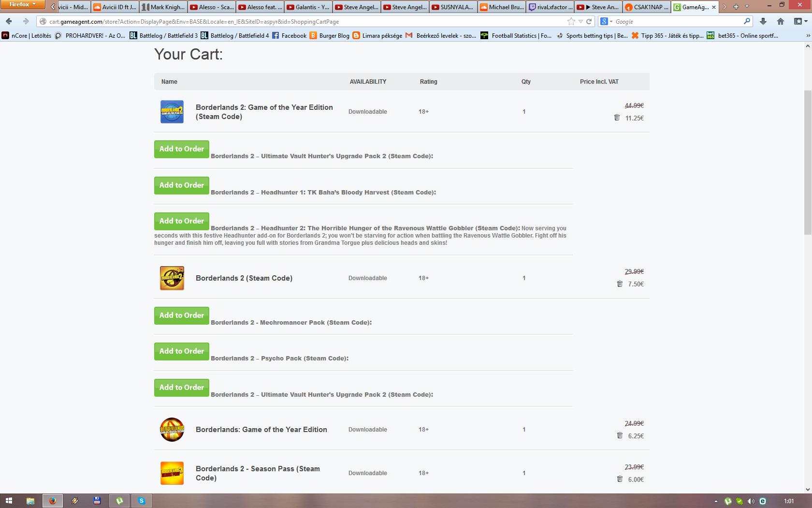Add Upgrade Pack 2 below Psycho Pack
The height and width of the screenshot is (508, 812).
[182, 388]
